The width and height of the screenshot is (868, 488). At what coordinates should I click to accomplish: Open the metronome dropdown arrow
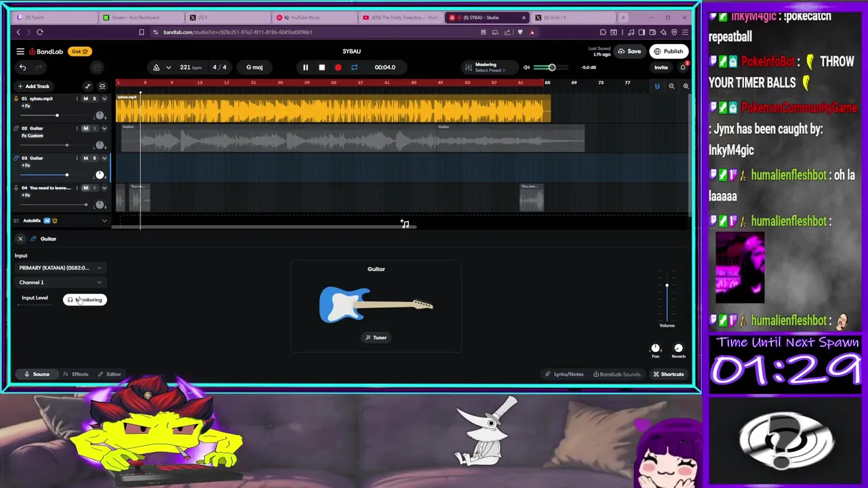click(x=168, y=67)
